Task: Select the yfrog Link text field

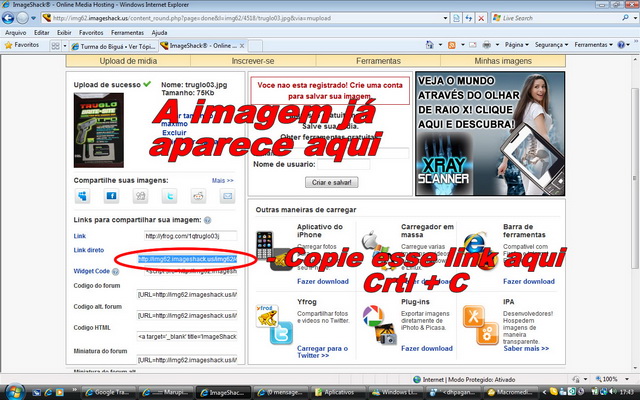Action: 190,236
